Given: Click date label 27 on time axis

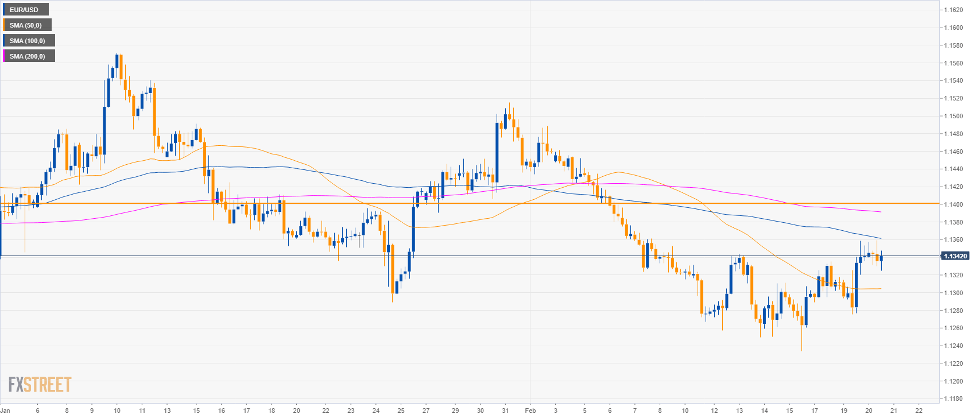Looking at the screenshot, I should (426, 411).
